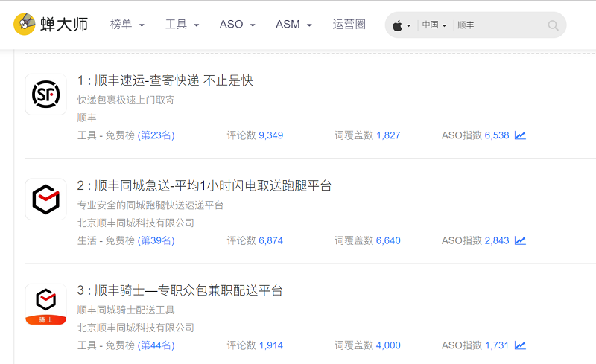Expand the ASO dropdown menu
Image resolution: width=596 pixels, height=364 pixels.
point(237,25)
